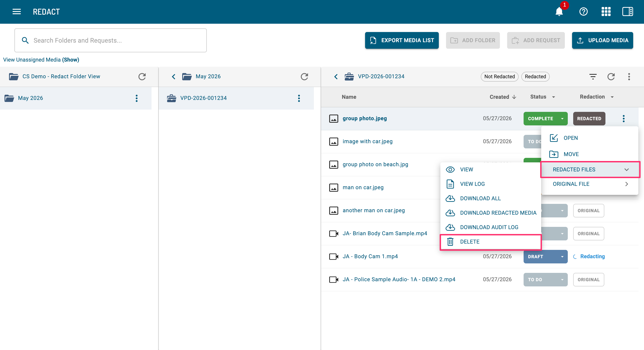Open the hamburger navigation menu
The height and width of the screenshot is (350, 644).
coord(16,12)
